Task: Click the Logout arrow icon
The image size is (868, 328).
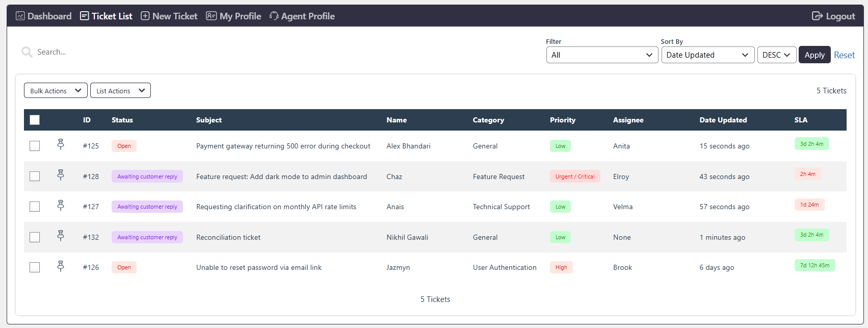Action: [x=817, y=16]
